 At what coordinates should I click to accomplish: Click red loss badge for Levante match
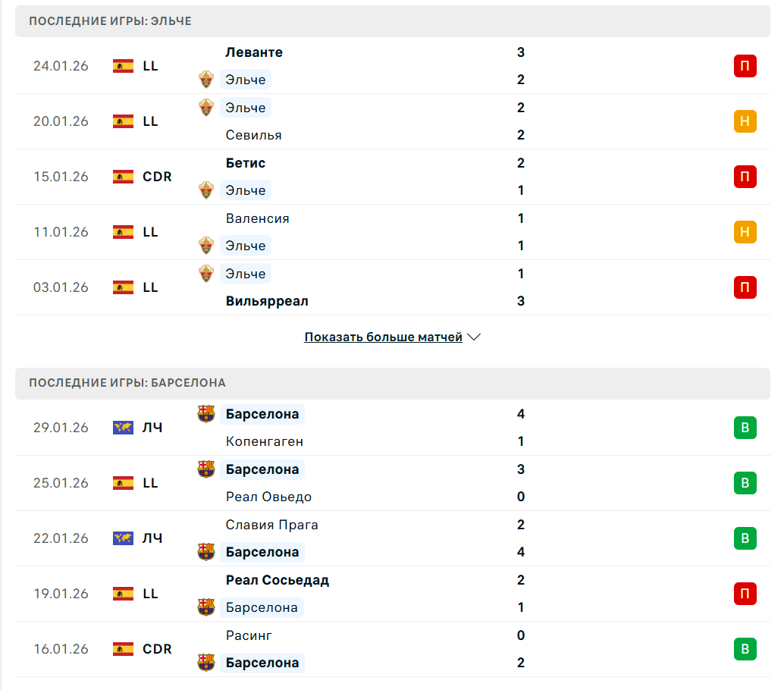(x=745, y=66)
